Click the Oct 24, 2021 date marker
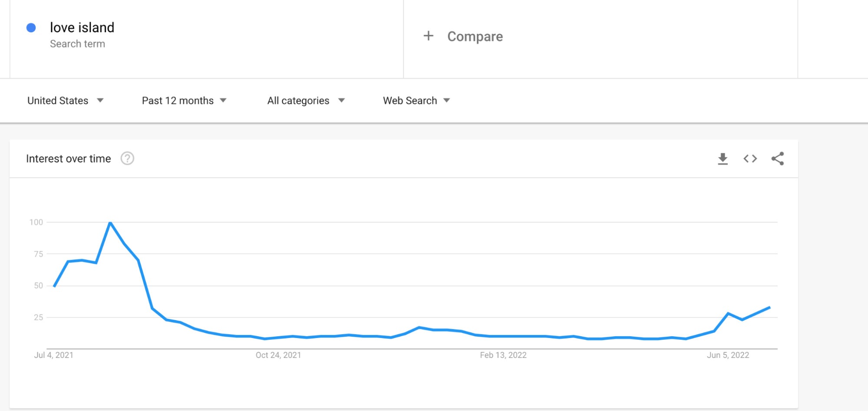 click(278, 355)
